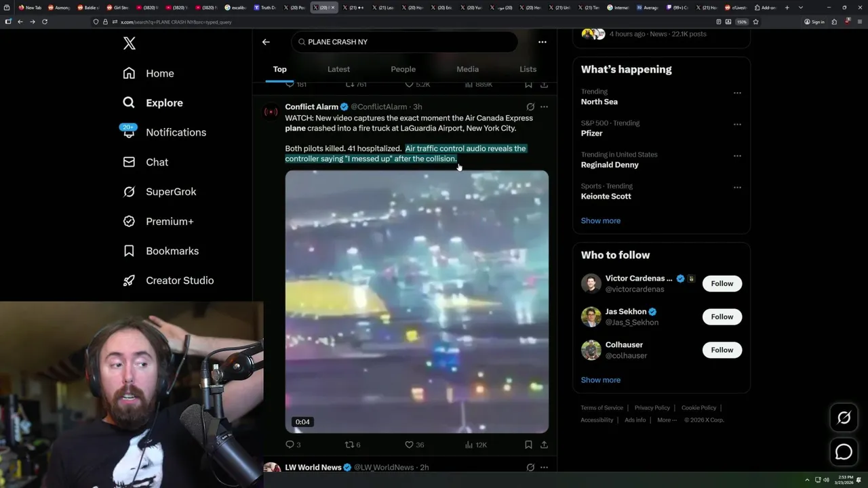Play the LaGuardia crash video
The width and height of the screenshot is (868, 488).
pos(416,302)
